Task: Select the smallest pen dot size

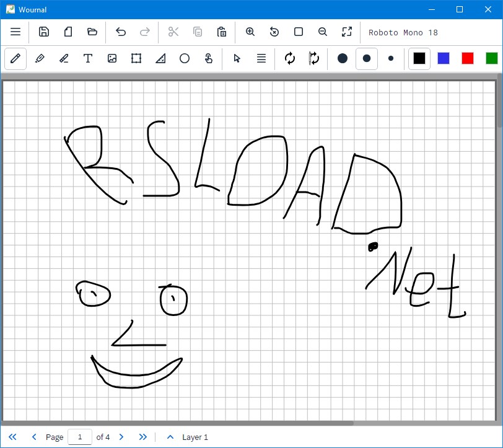Action: pyautogui.click(x=390, y=58)
